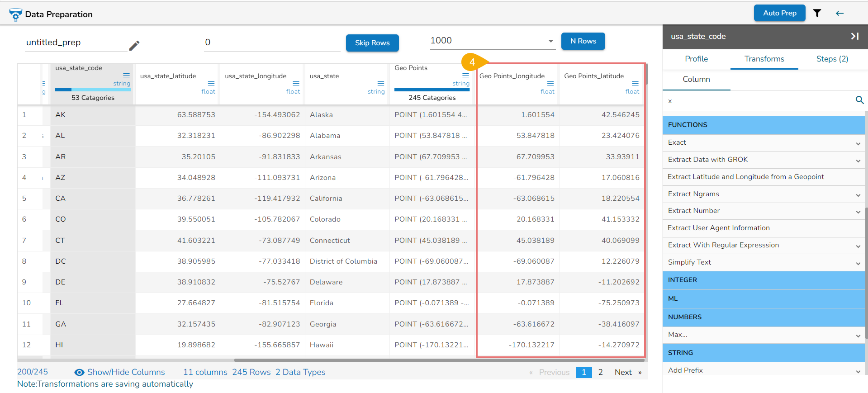Open Geo Points_longitude column menu icon

[x=550, y=84]
